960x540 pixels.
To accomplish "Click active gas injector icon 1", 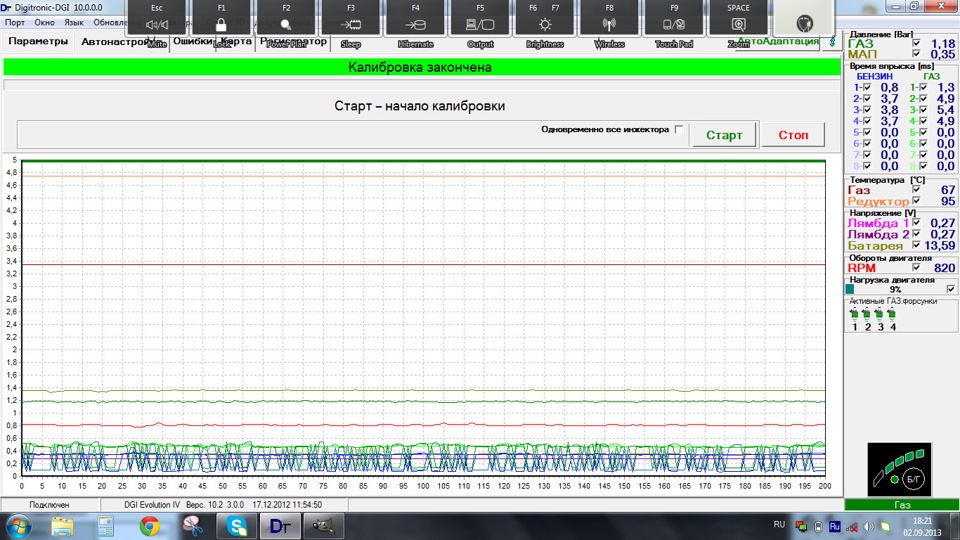I will click(854, 315).
